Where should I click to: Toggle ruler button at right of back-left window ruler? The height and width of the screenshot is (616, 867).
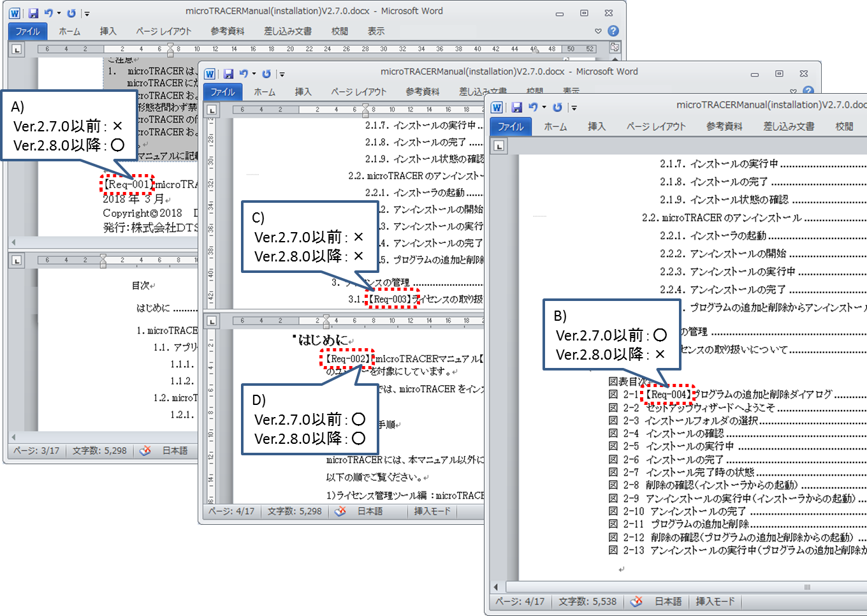(615, 48)
